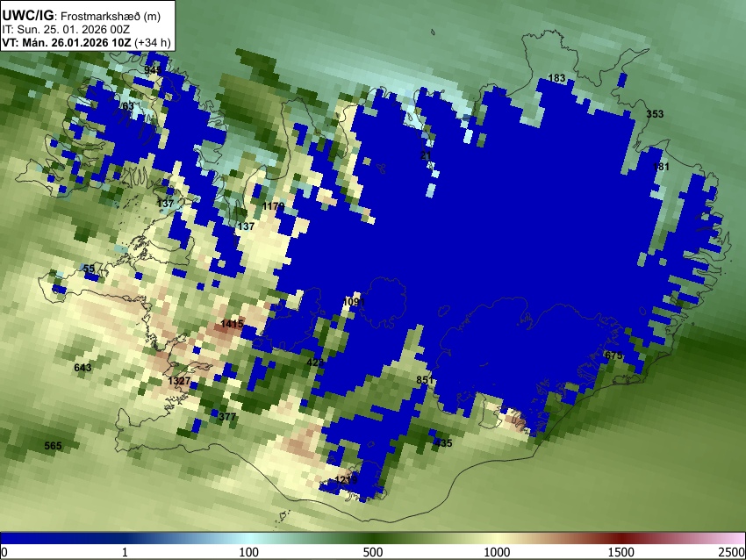
Task: Pick the dark green section of the color scale
Action: point(372,539)
